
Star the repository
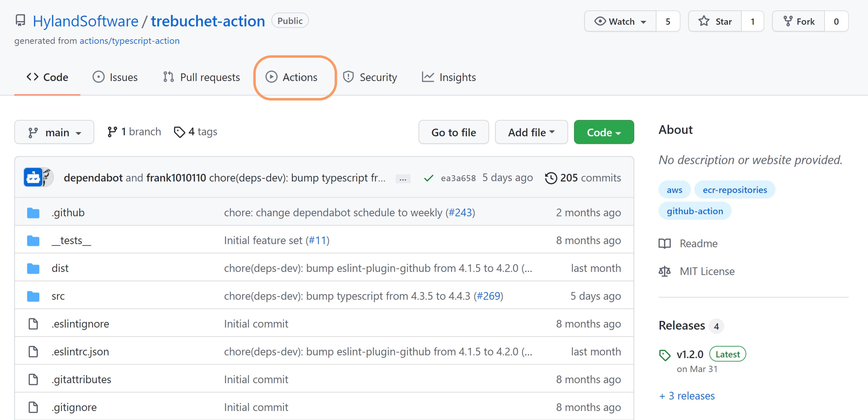click(715, 21)
